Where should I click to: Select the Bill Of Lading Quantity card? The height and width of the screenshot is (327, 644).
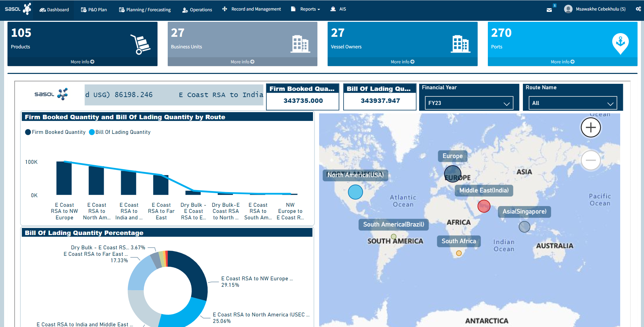pos(380,97)
